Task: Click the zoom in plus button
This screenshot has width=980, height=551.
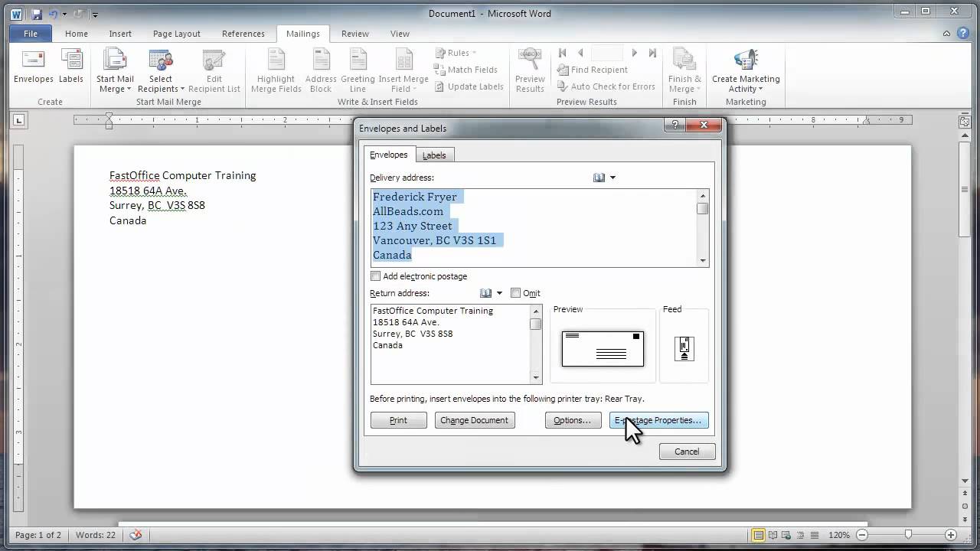Action: point(950,535)
